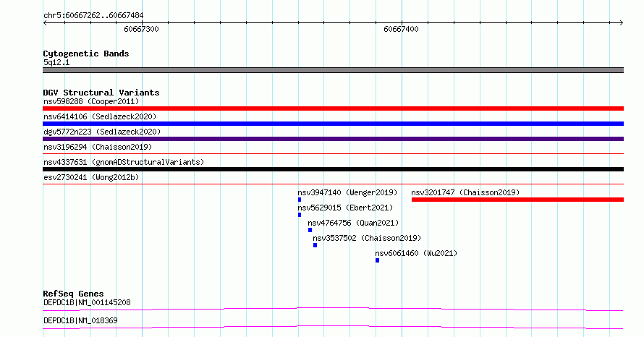Select the thin red nsv3196294 line
The height and width of the screenshot is (337, 644).
point(333,154)
